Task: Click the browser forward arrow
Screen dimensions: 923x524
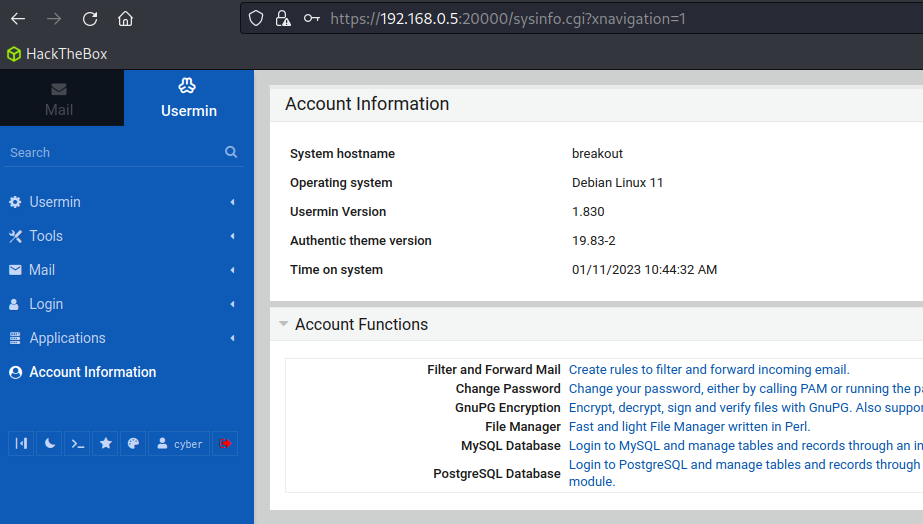Action: point(54,19)
